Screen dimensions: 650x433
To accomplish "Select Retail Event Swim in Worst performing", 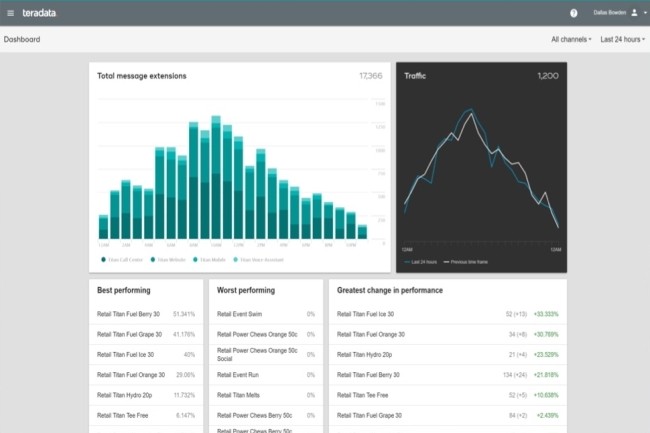I will [240, 314].
